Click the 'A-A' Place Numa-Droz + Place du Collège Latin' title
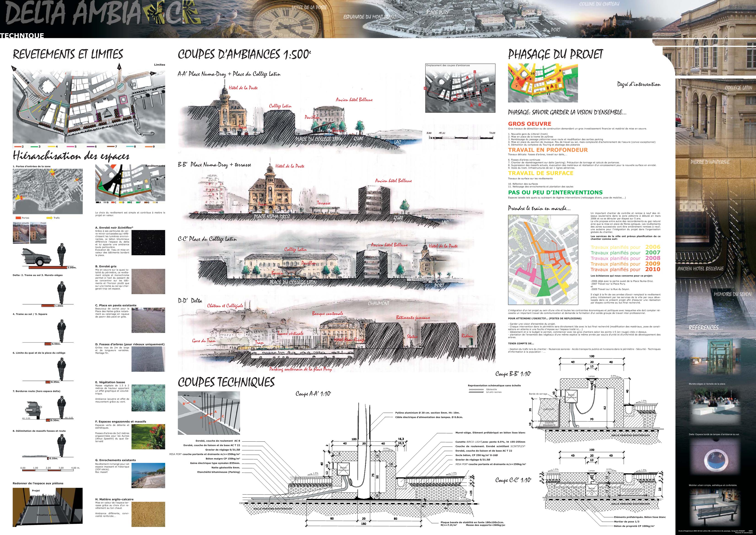756x535 pixels. pyautogui.click(x=229, y=74)
